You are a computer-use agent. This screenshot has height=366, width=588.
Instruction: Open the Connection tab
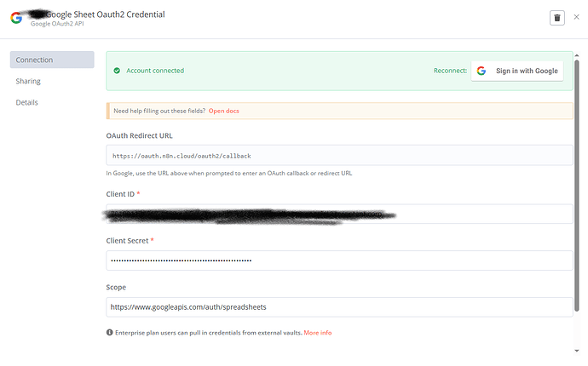click(x=52, y=60)
